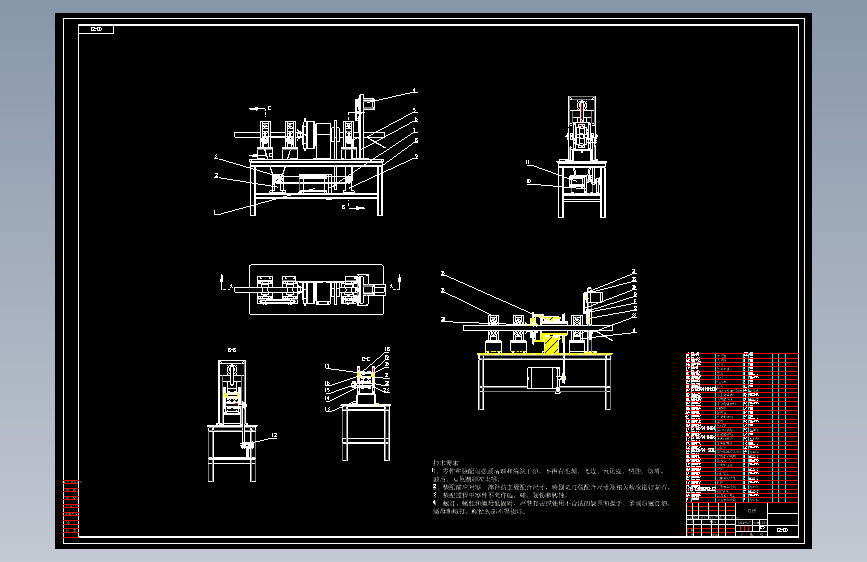The width and height of the screenshot is (867, 562).
Task: Select the red revision strip on left margin
Action: (x=71, y=509)
